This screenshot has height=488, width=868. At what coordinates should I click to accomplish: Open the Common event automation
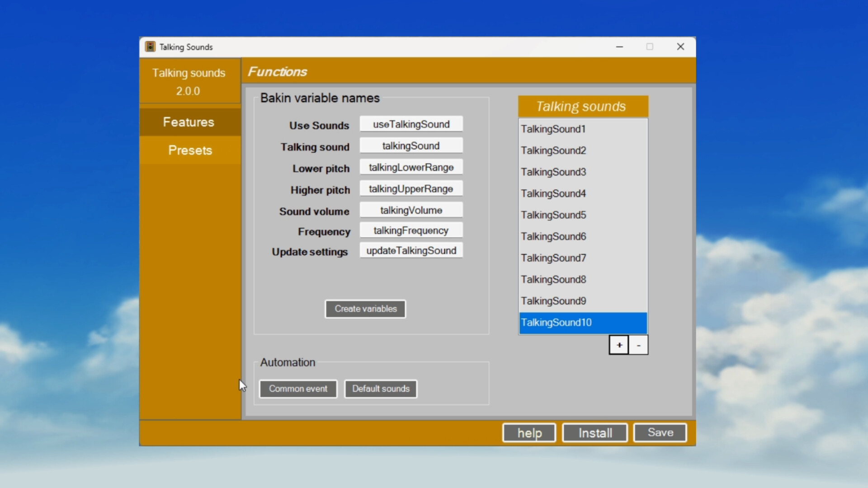click(297, 389)
